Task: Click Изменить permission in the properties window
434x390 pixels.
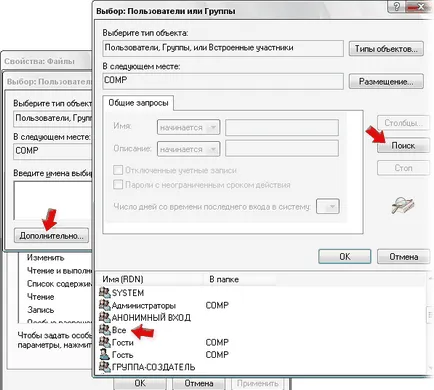Action: tap(45, 257)
